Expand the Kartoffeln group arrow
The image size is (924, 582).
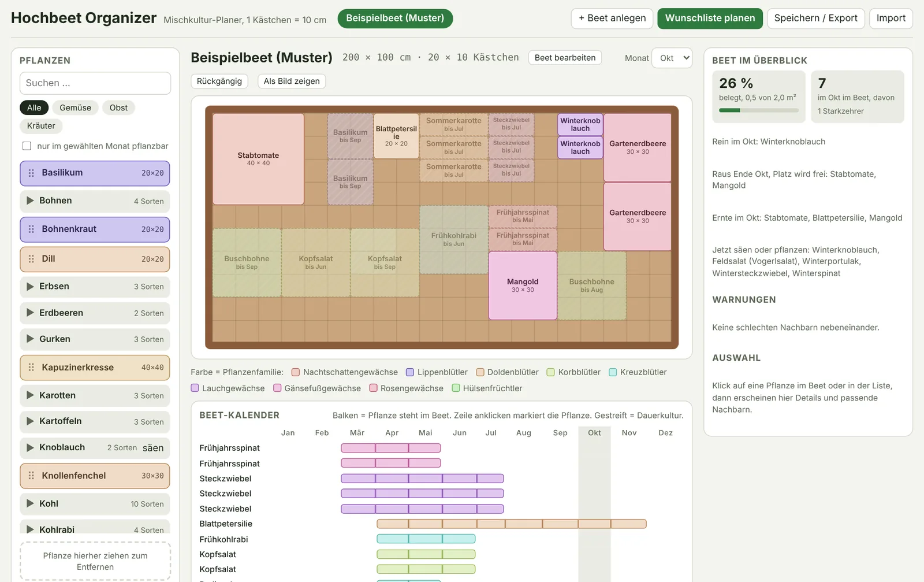(30, 421)
